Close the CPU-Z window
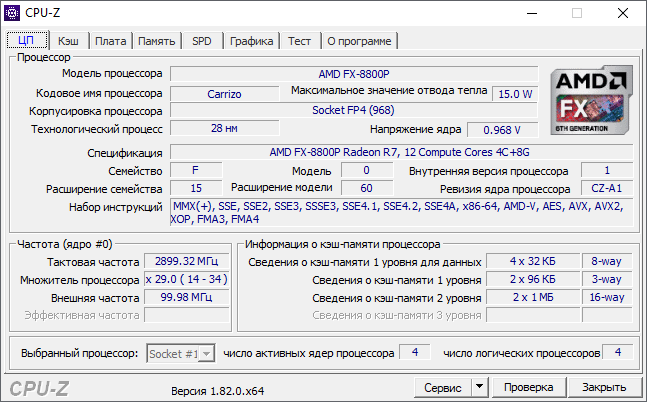 pyautogui.click(x=623, y=13)
